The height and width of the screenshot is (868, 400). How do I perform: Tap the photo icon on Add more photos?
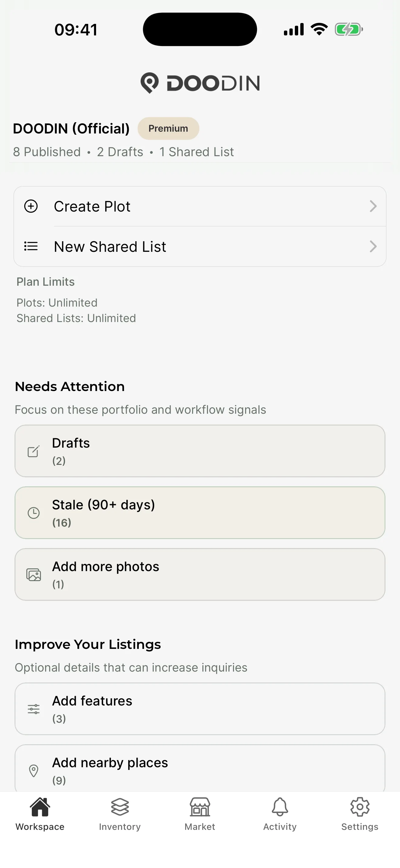click(x=33, y=574)
